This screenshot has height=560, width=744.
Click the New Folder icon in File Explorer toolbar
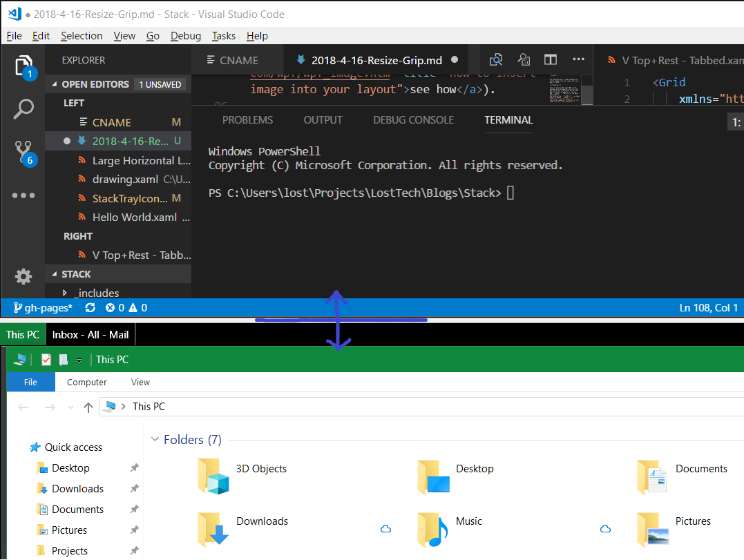63,360
